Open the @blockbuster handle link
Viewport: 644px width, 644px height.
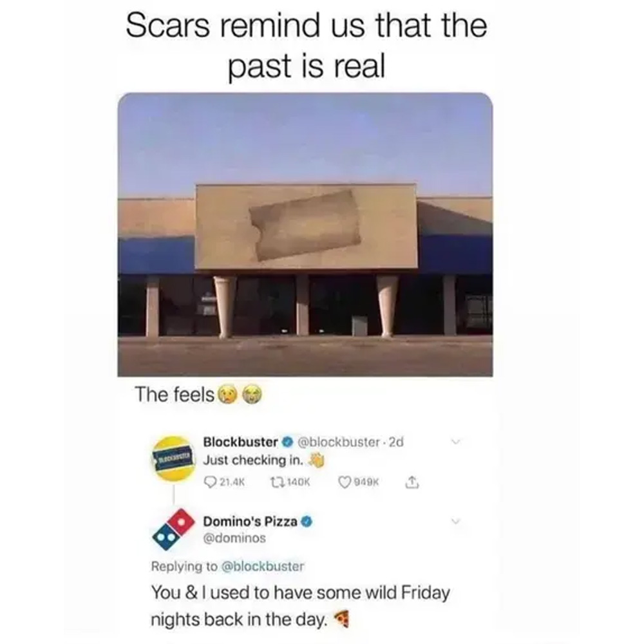339,442
